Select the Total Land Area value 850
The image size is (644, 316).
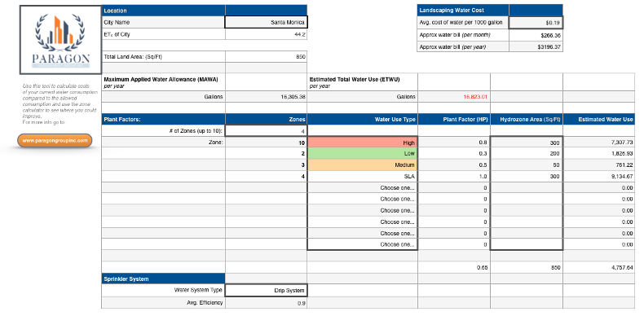click(266, 57)
